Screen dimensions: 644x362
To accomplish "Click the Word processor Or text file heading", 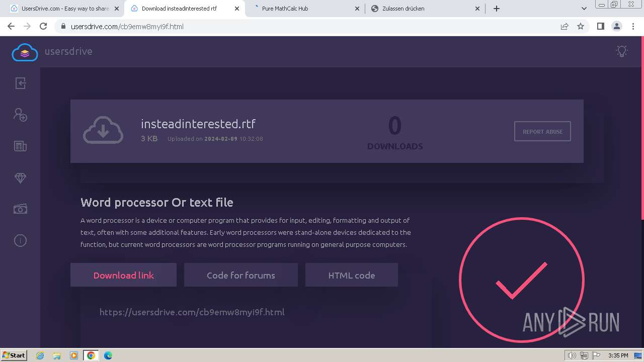I will [x=157, y=203].
